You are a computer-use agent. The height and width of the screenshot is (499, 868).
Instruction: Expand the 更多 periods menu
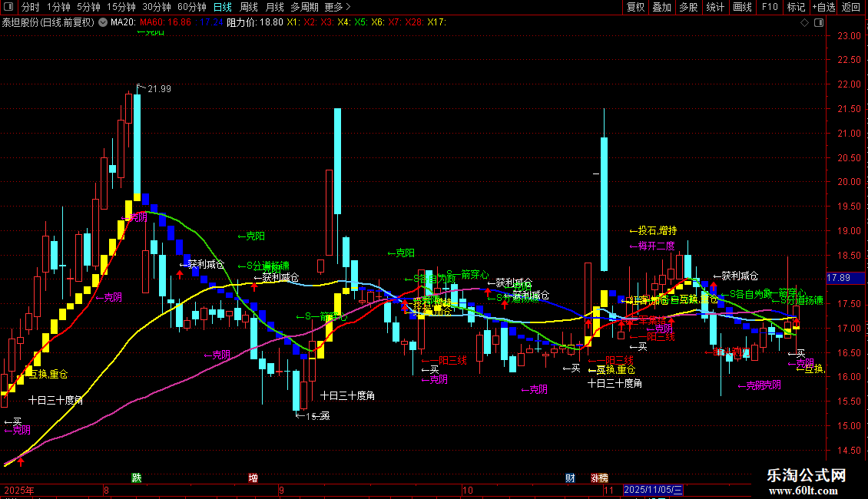coord(338,7)
